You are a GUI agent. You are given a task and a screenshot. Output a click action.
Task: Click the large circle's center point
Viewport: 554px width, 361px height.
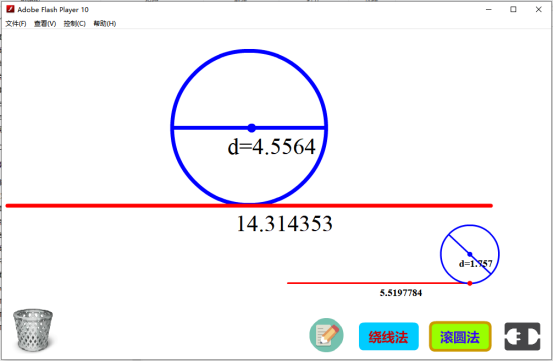(x=251, y=128)
